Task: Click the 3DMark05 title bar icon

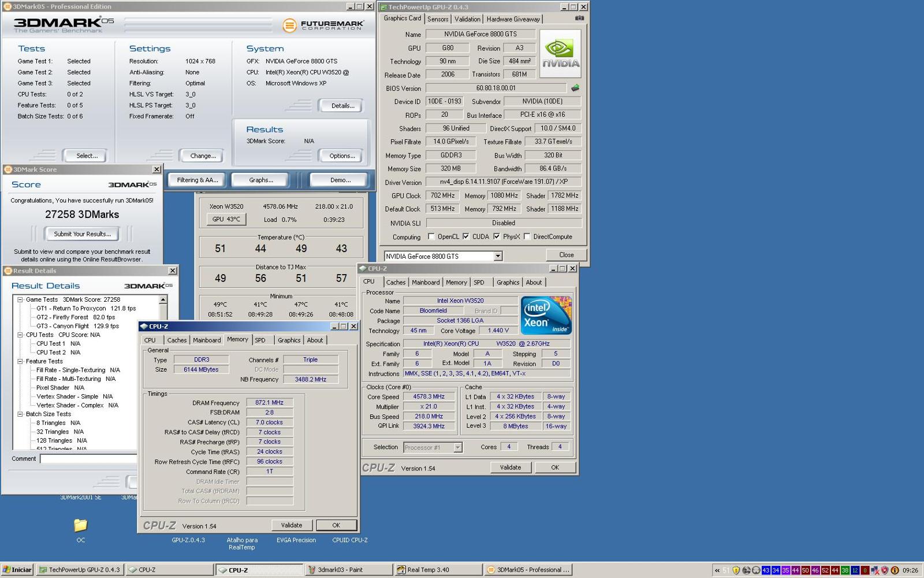Action: [8, 6]
